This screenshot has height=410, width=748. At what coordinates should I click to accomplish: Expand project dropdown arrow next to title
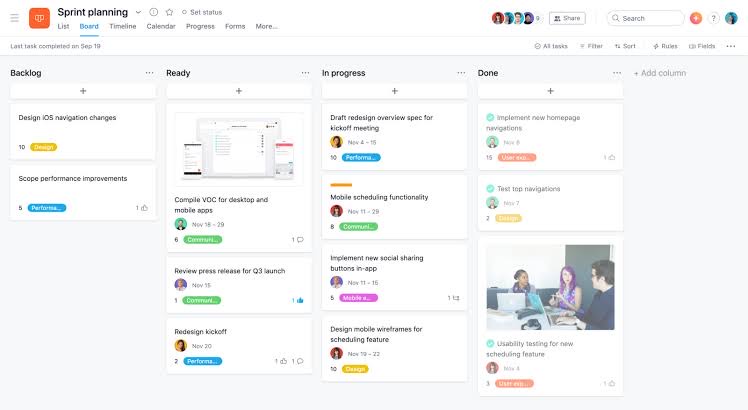pyautogui.click(x=138, y=12)
